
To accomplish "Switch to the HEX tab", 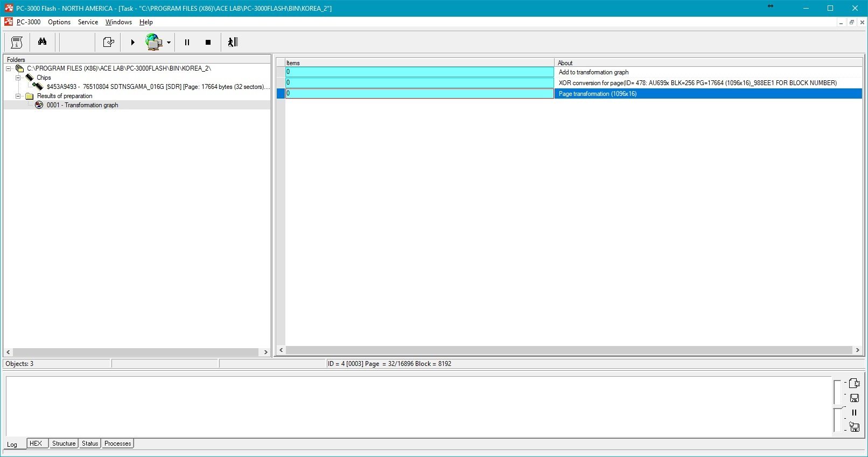I will click(36, 444).
